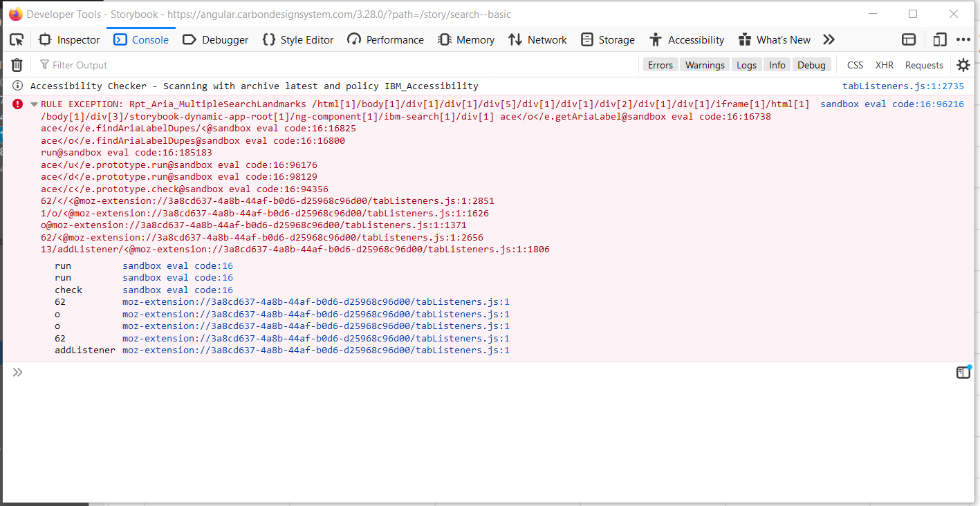The height and width of the screenshot is (506, 980).
Task: Click the Debug log level button
Action: 811,64
